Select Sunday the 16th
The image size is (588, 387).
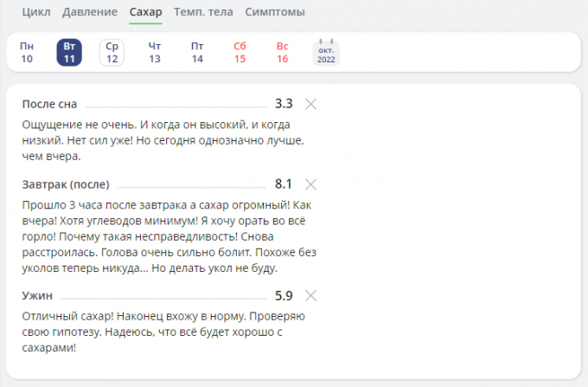click(x=282, y=52)
